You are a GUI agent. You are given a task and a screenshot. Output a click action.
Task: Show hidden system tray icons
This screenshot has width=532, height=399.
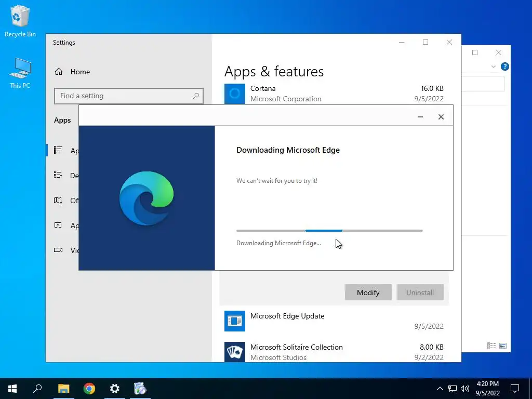point(440,389)
